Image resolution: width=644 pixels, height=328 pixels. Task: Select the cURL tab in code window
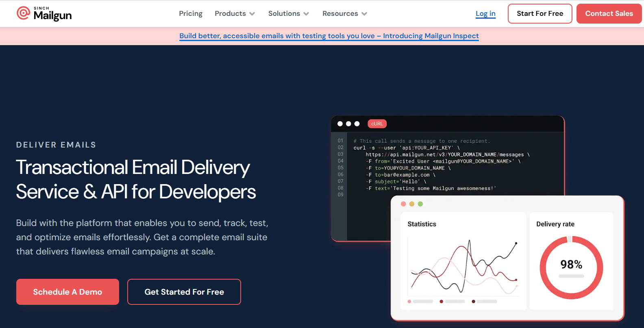click(377, 124)
